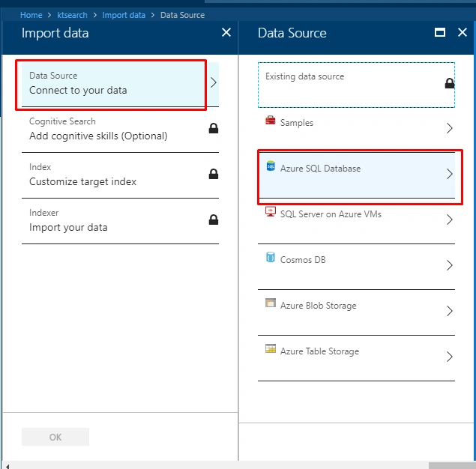Expand the Azure Table Storage chevron
This screenshot has height=469, width=476.
(x=450, y=357)
